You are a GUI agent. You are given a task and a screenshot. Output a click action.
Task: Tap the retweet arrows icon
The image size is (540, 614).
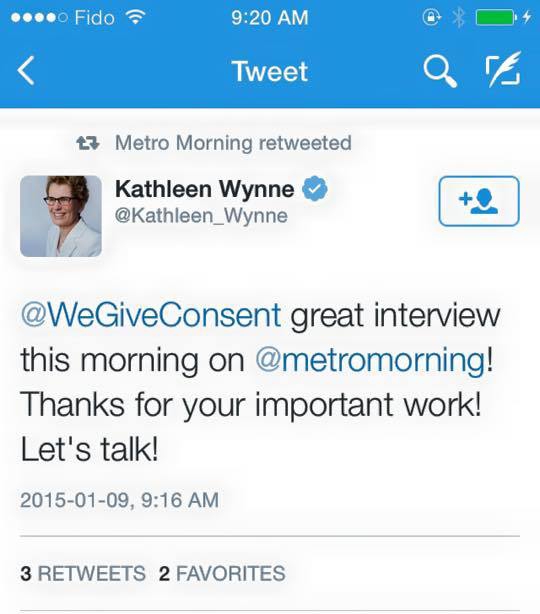88,143
